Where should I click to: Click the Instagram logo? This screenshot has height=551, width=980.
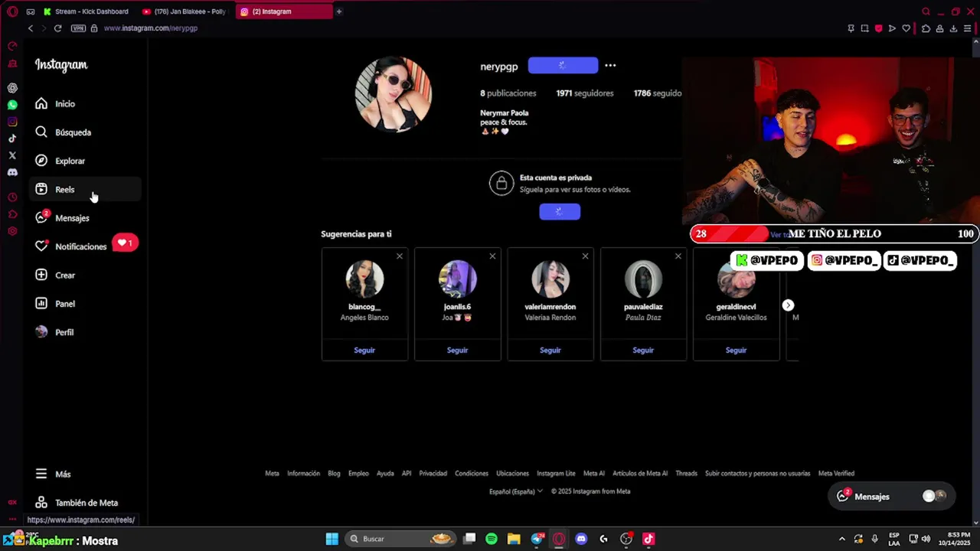pyautogui.click(x=61, y=65)
